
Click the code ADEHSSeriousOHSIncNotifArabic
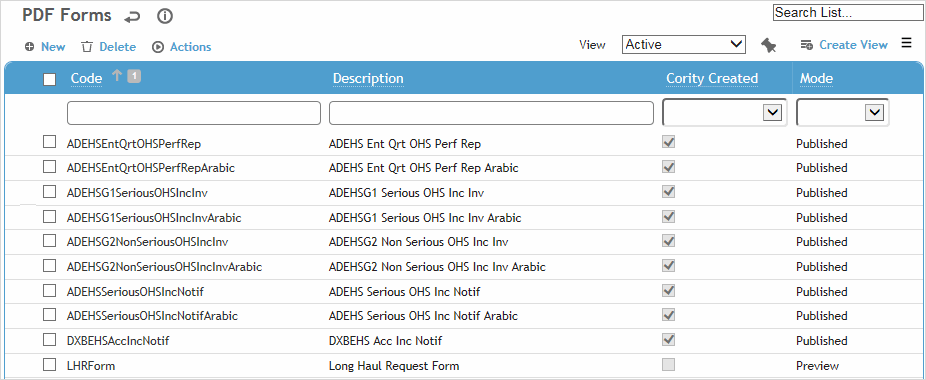152,316
